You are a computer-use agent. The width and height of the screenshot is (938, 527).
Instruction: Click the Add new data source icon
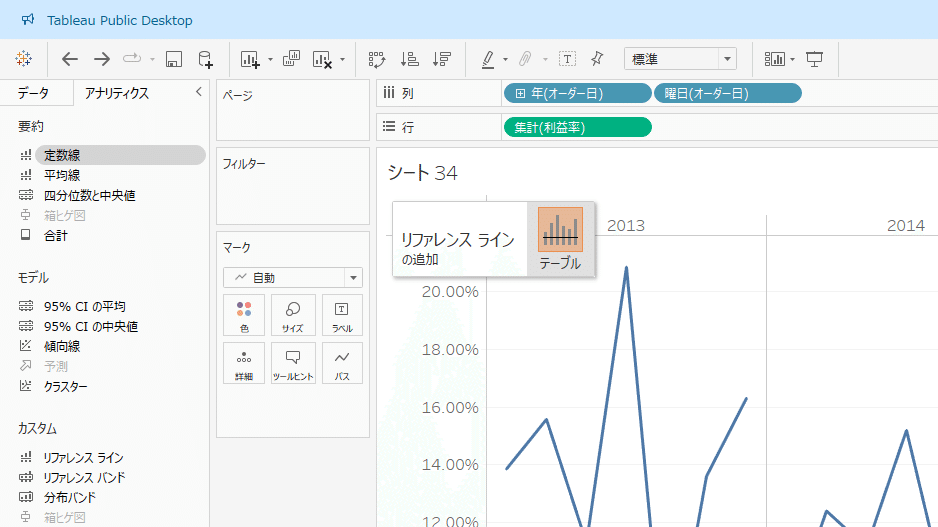click(205, 59)
